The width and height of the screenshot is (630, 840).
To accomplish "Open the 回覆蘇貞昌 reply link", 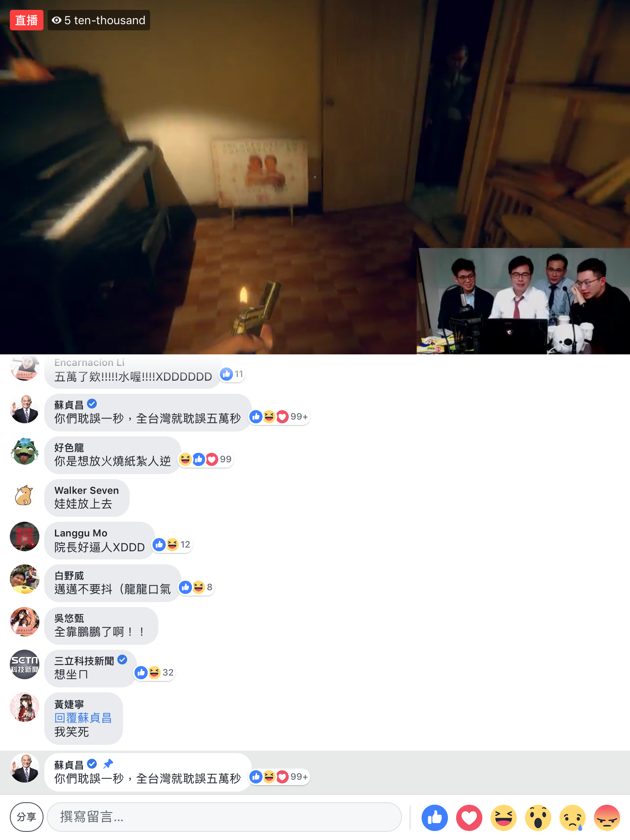I will (83, 718).
